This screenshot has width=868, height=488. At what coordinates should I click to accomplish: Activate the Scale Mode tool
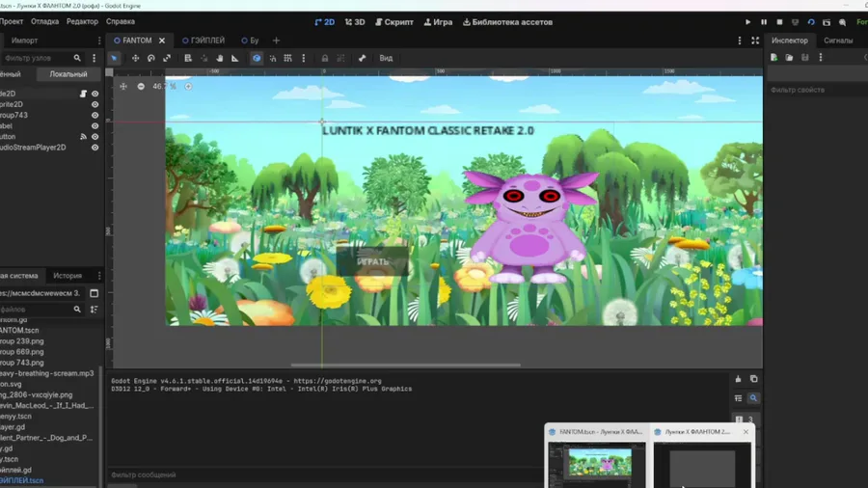click(167, 58)
